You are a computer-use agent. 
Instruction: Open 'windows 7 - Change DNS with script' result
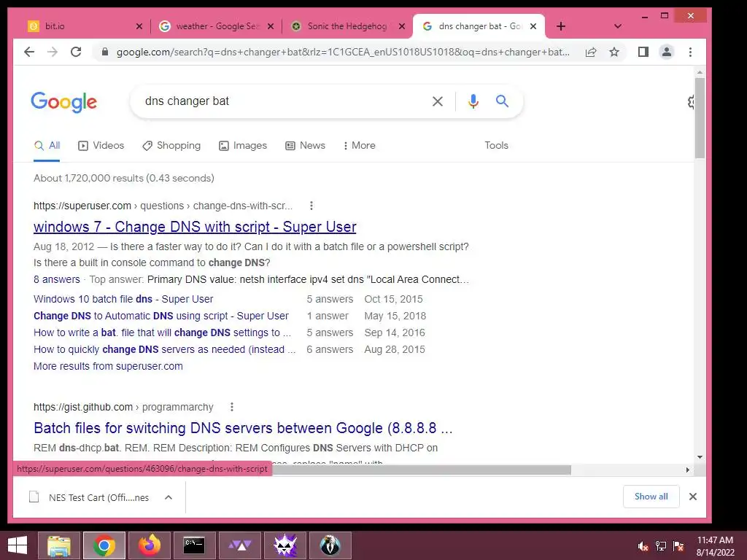195,227
